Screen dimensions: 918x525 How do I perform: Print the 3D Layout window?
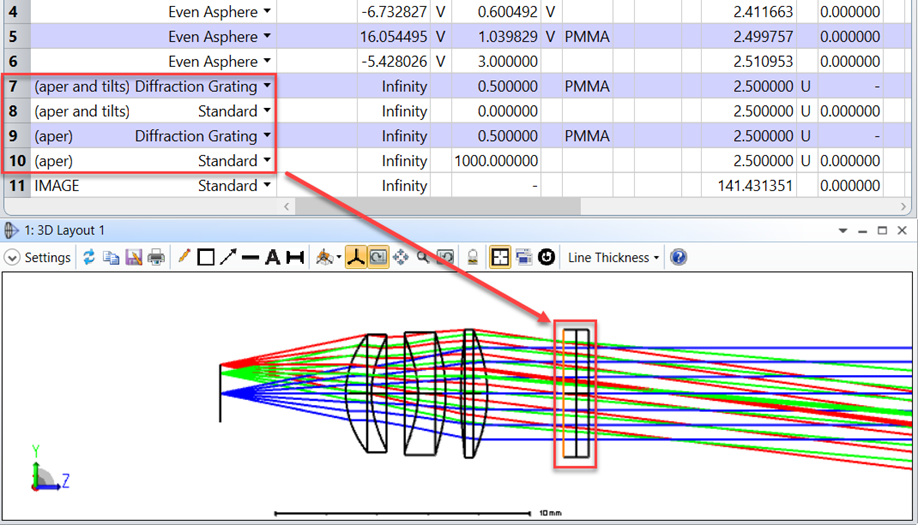coord(156,258)
